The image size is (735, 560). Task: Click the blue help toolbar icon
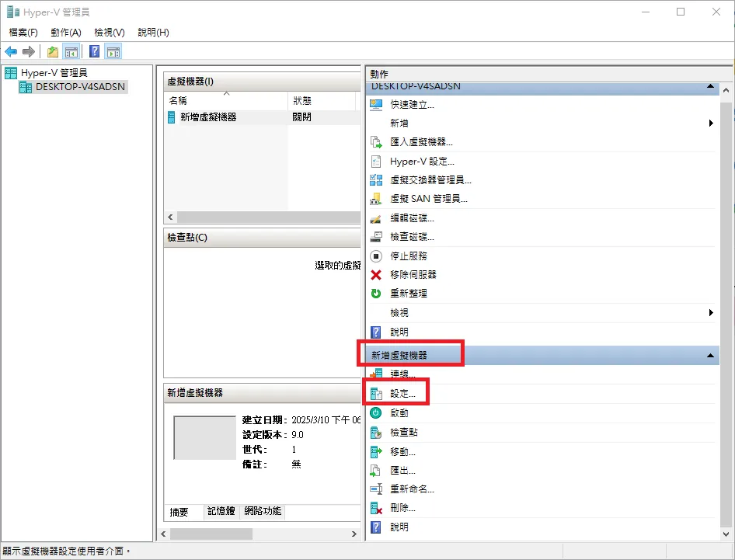(94, 51)
